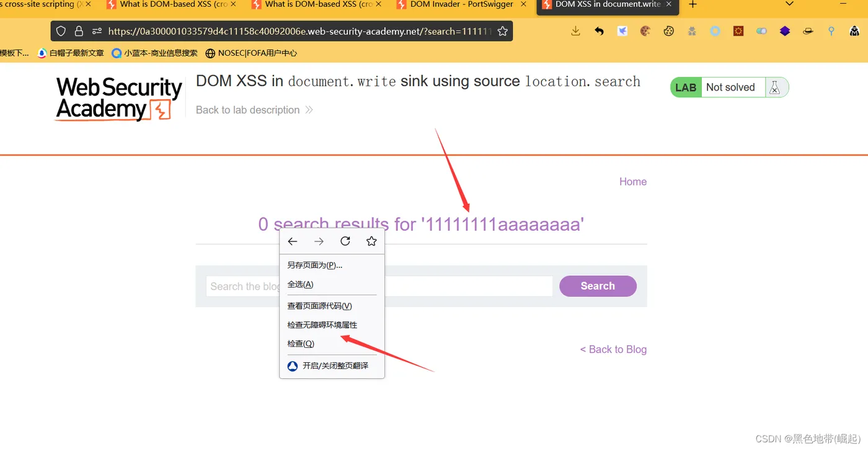Focus the Search the blog input field

[x=379, y=286]
